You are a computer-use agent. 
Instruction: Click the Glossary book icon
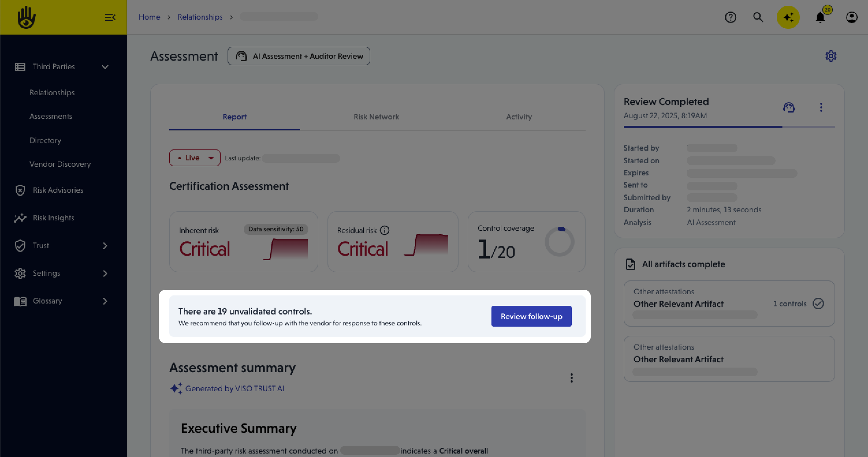[x=20, y=301]
